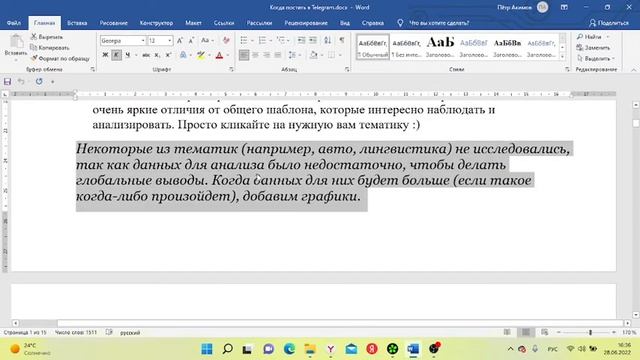
Task: Toggle italic (К) formatting
Action: [x=116, y=55]
